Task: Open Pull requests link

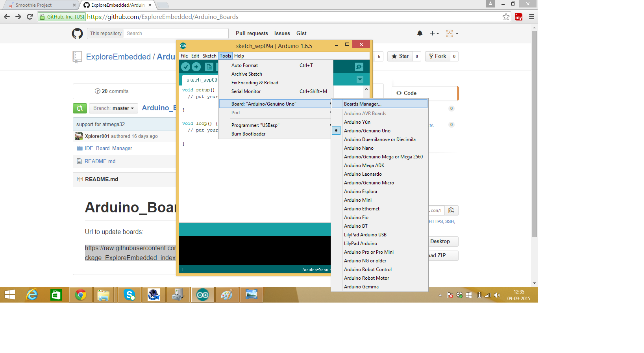Action: pyautogui.click(x=252, y=33)
